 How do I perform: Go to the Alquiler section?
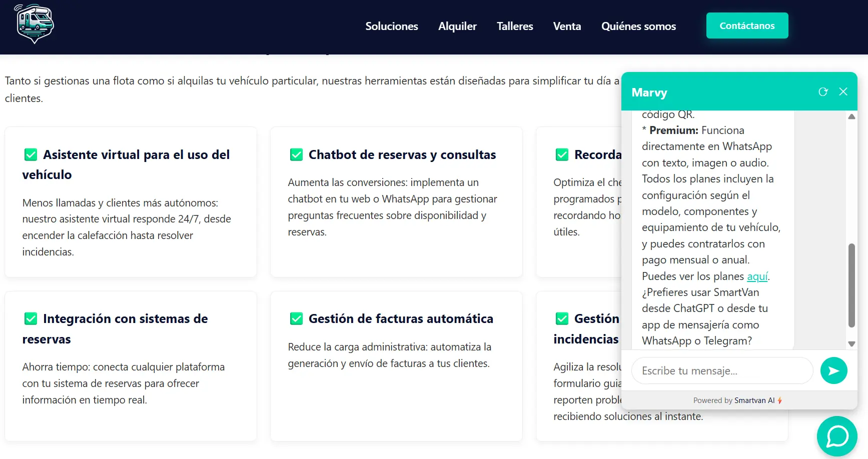(457, 26)
